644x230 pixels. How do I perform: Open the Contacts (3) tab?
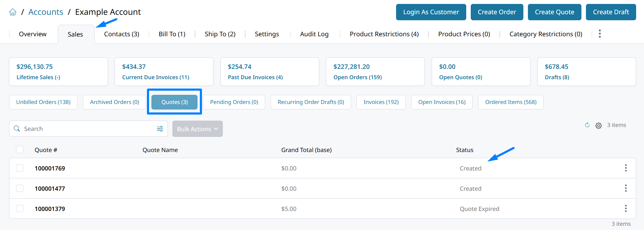122,34
